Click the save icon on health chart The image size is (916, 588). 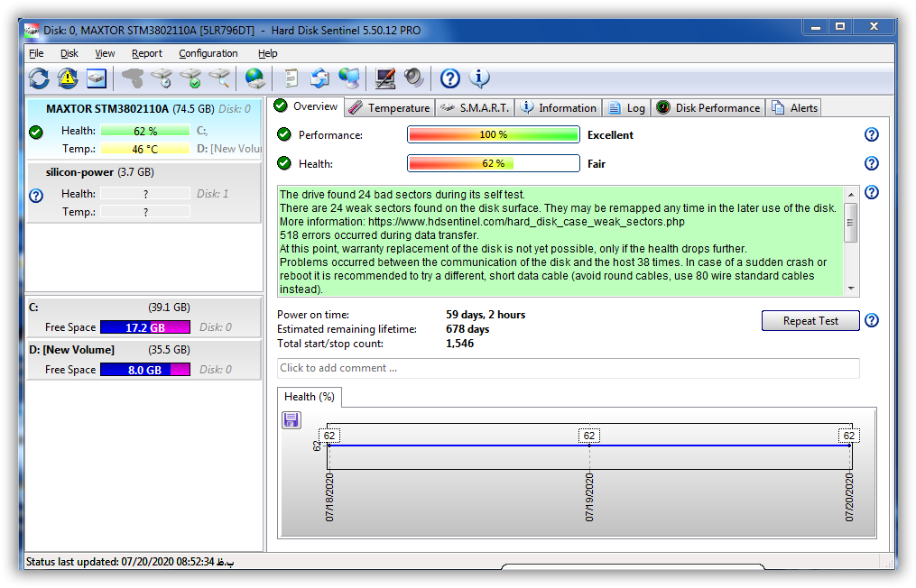(x=291, y=420)
